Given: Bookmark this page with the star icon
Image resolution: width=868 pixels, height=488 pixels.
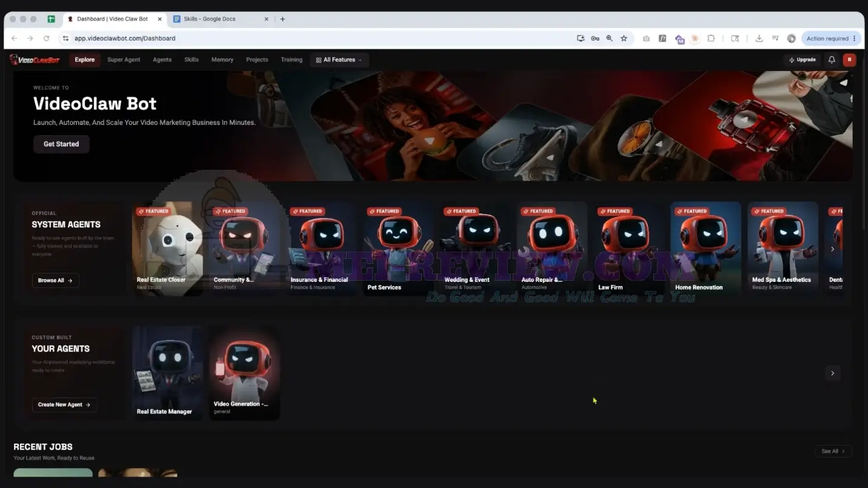Looking at the screenshot, I should [624, 38].
